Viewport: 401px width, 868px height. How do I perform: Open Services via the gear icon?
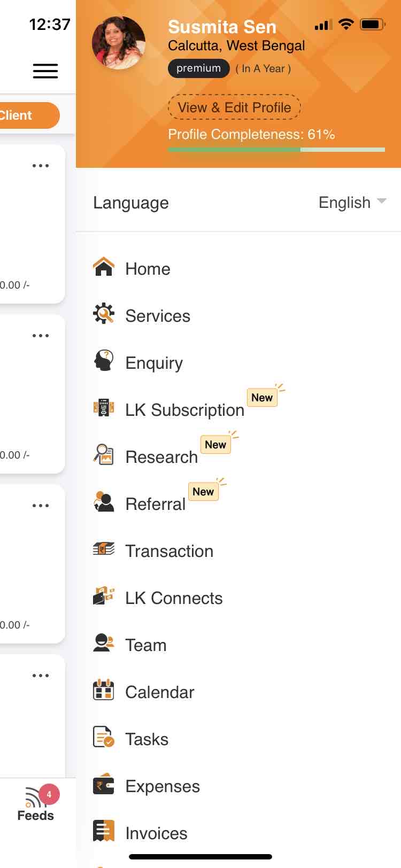coord(104,314)
